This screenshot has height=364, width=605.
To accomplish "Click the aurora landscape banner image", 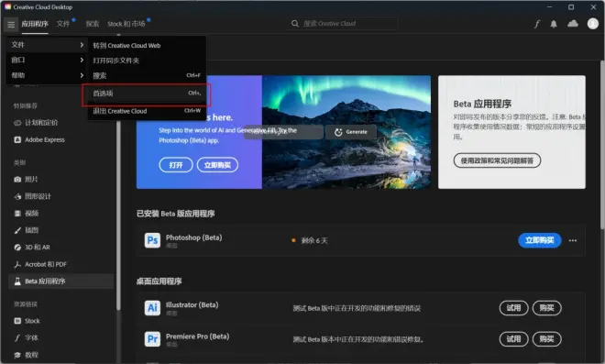I will coord(346,132).
